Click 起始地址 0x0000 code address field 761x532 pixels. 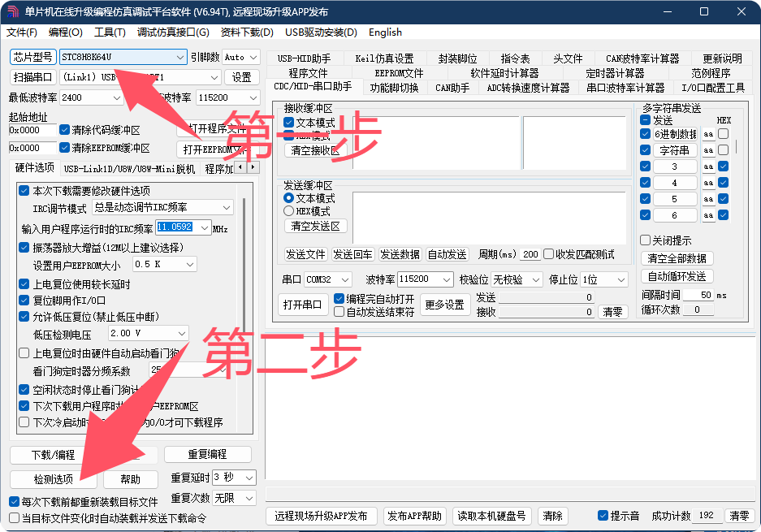(32, 130)
